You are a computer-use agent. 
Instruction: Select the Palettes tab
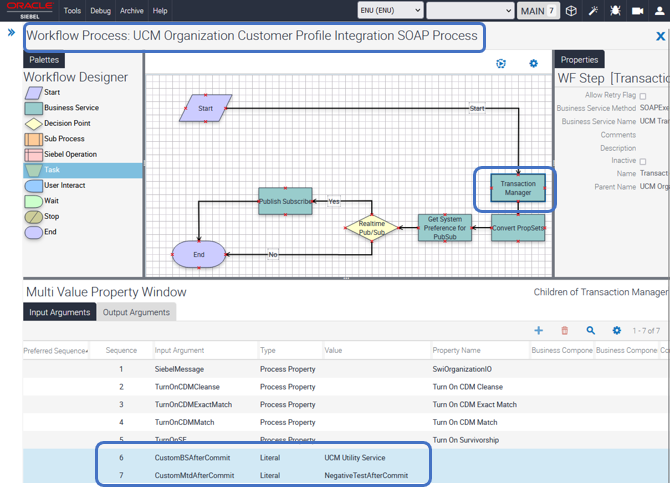coord(44,60)
